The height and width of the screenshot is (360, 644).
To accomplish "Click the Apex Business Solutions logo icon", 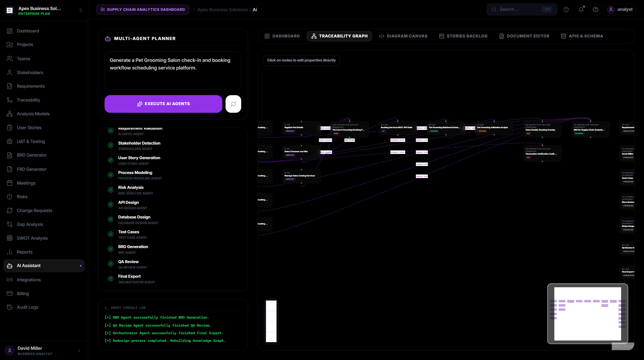I will pyautogui.click(x=10, y=10).
